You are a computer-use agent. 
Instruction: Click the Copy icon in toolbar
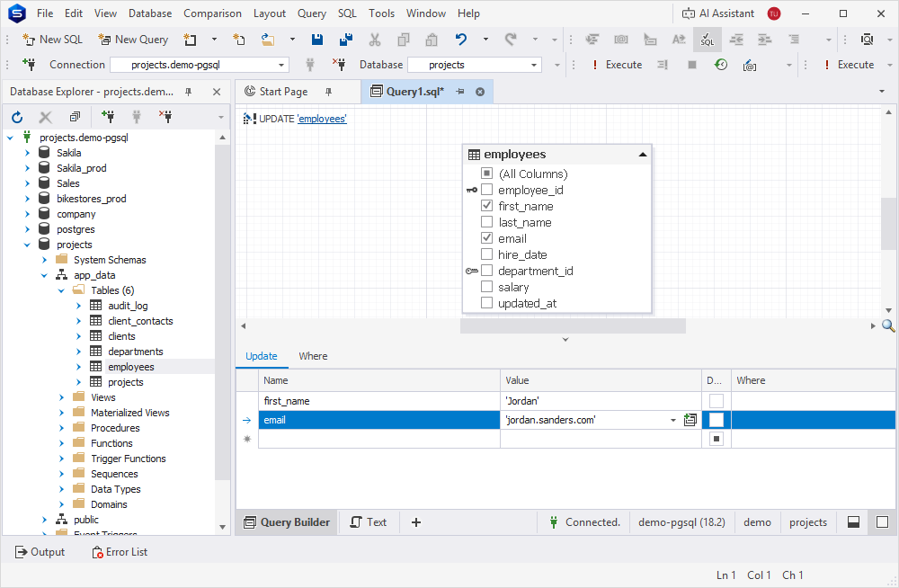coord(404,40)
